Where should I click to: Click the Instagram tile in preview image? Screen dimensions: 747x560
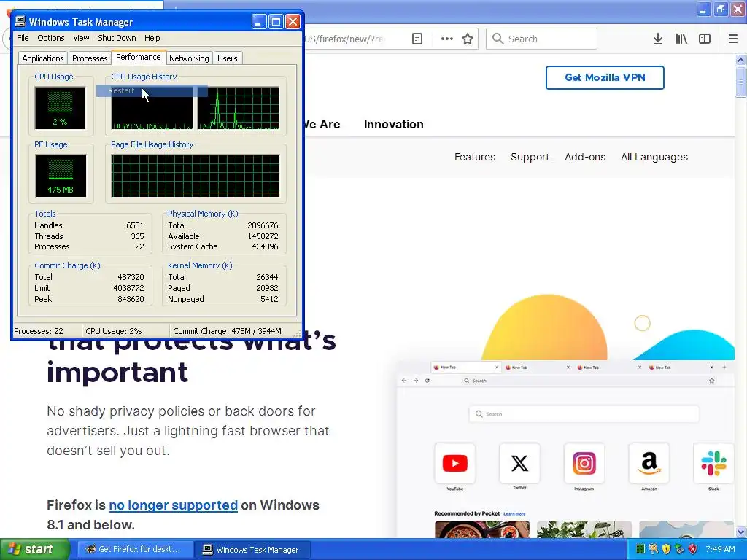click(x=584, y=463)
